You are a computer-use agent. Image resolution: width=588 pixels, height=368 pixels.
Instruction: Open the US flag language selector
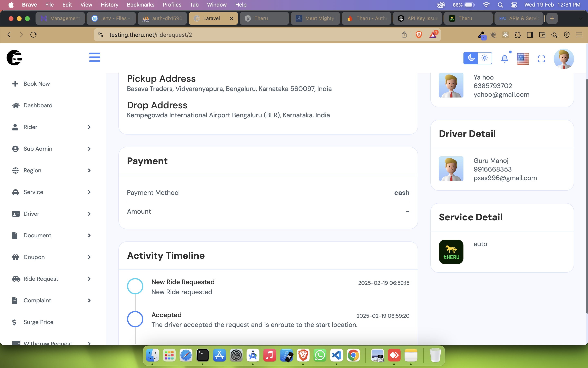coord(523,59)
